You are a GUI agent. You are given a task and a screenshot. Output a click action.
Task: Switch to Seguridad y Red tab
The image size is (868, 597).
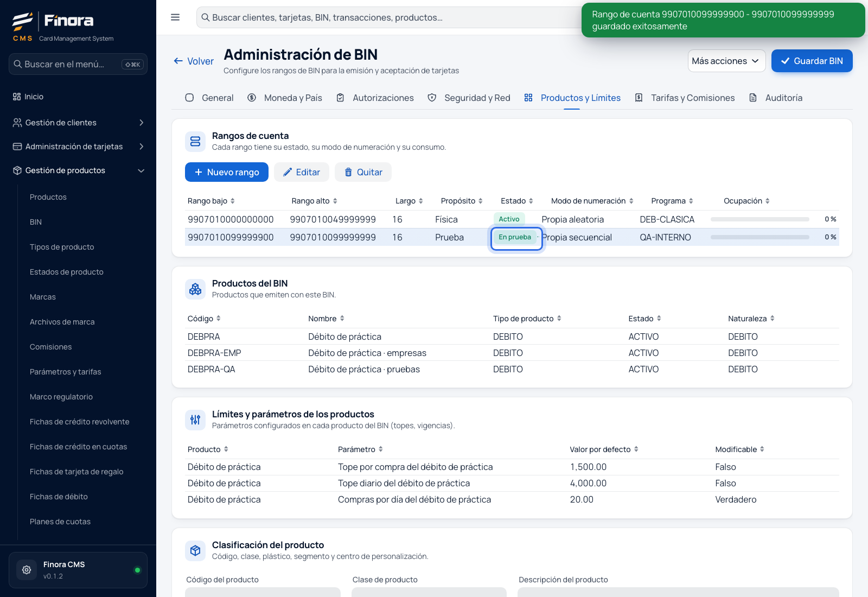pos(469,98)
